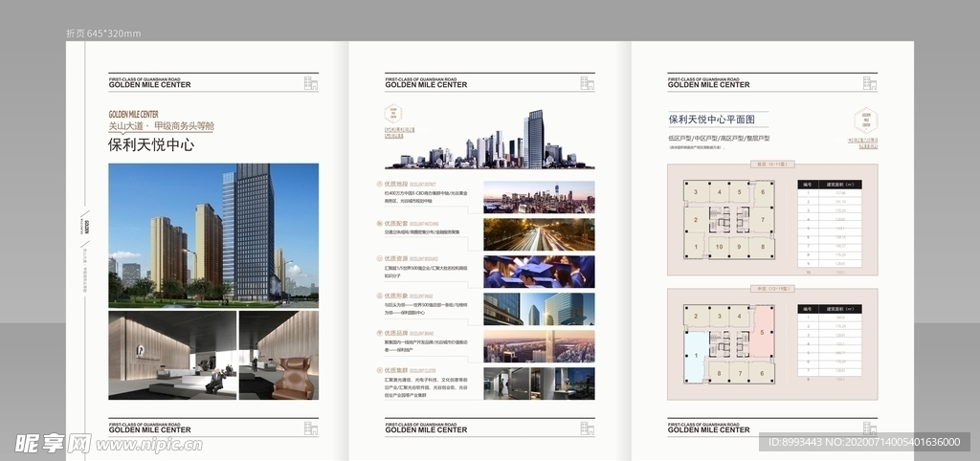The image size is (980, 461).
Task: Click the hexagon badge above the skyline illustration
Action: pos(393,114)
